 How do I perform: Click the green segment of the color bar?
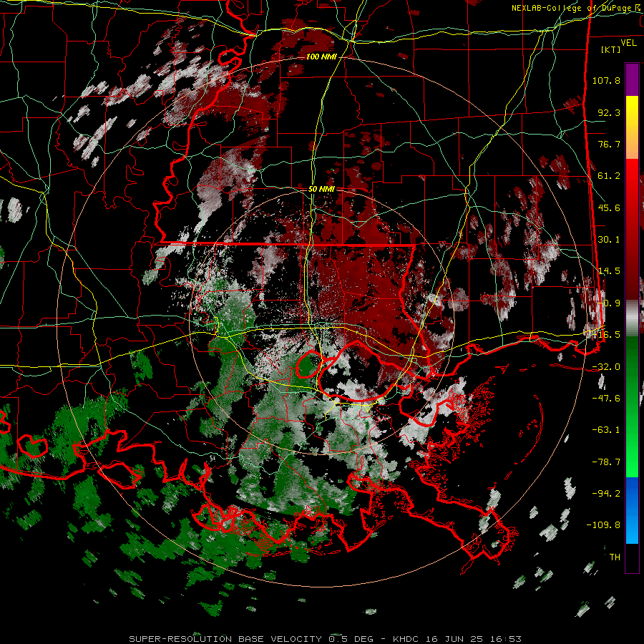[632, 406]
